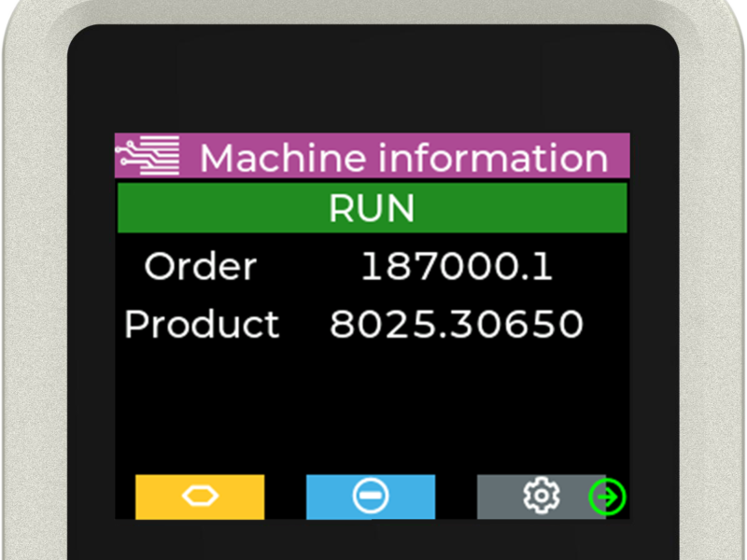
Task: Select the Product number 8025.30650 field
Action: click(455, 324)
